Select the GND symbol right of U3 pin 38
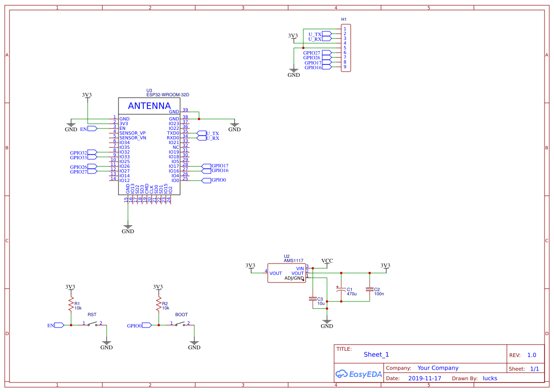This screenshot has height=392, width=554. coord(234,127)
